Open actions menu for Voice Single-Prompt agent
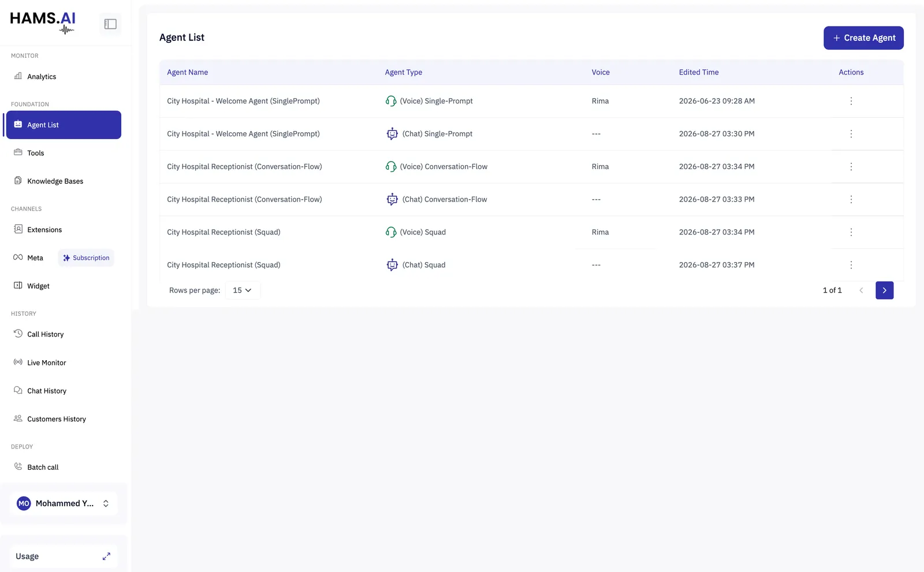The image size is (924, 572). coord(851,101)
